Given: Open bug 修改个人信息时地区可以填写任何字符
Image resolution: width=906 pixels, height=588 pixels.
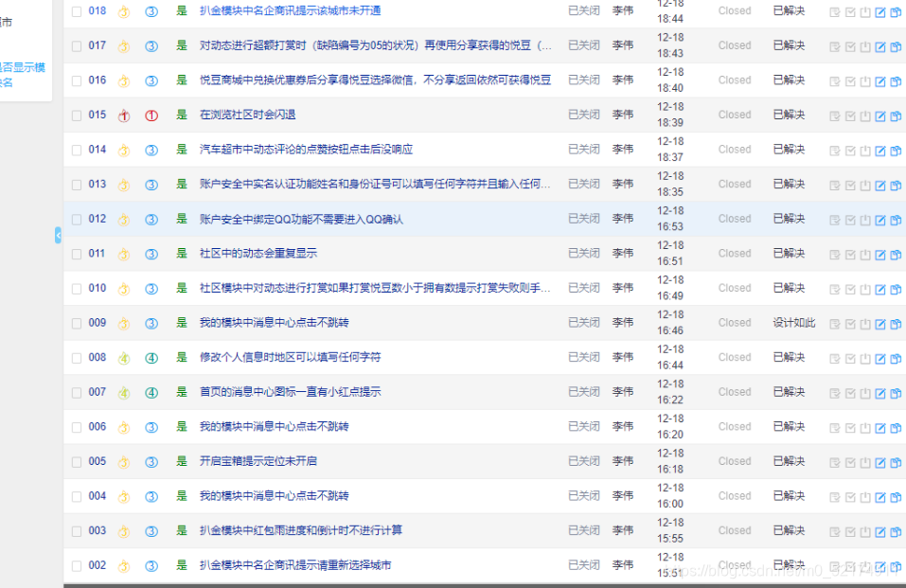Looking at the screenshot, I should pos(290,357).
